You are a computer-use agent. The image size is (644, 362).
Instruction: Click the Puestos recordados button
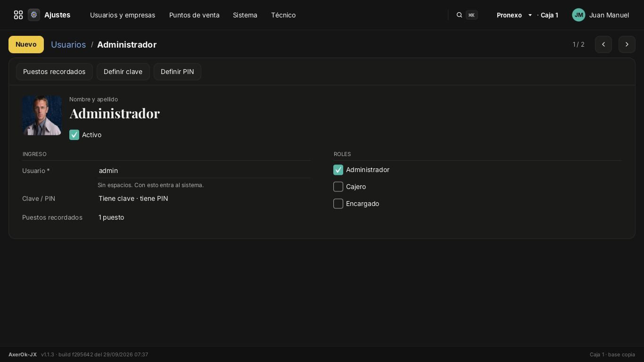tap(54, 72)
